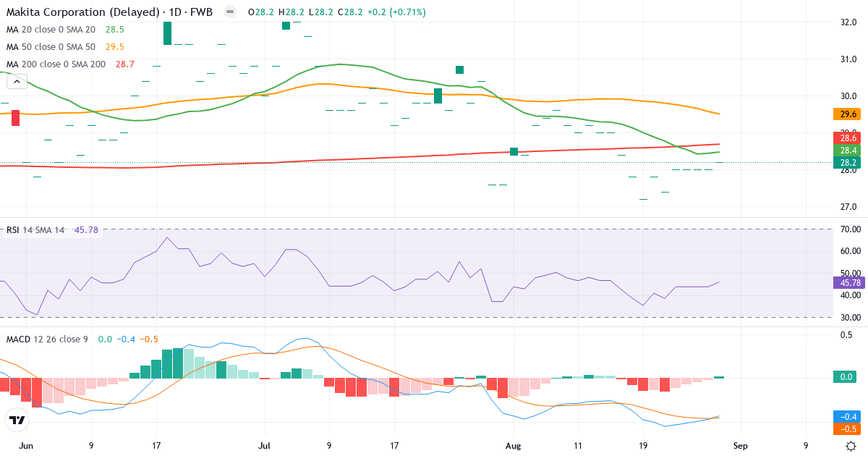
Task: Click the 28.7 MA 200 value
Action: point(124,64)
